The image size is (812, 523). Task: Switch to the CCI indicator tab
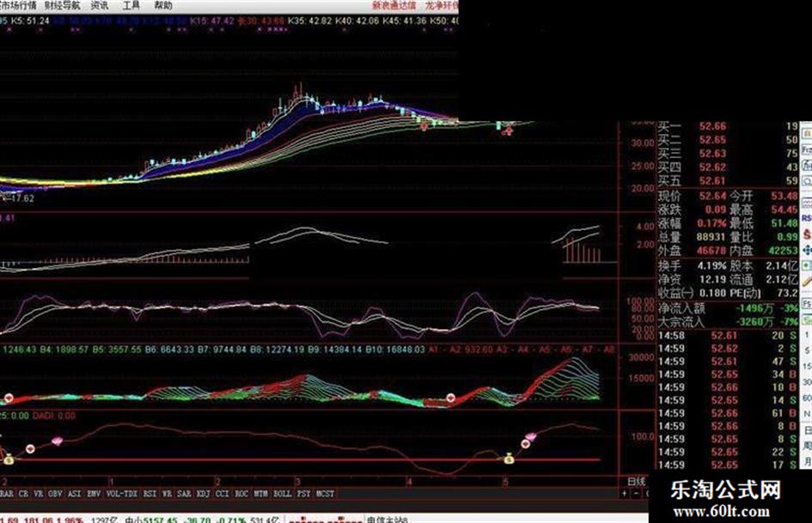223,494
